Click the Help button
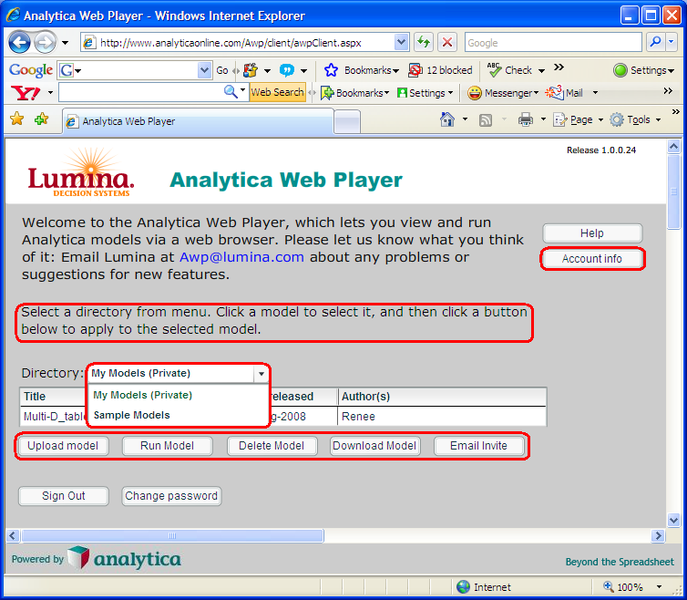Viewport: 687px width, 600px height. click(x=592, y=233)
